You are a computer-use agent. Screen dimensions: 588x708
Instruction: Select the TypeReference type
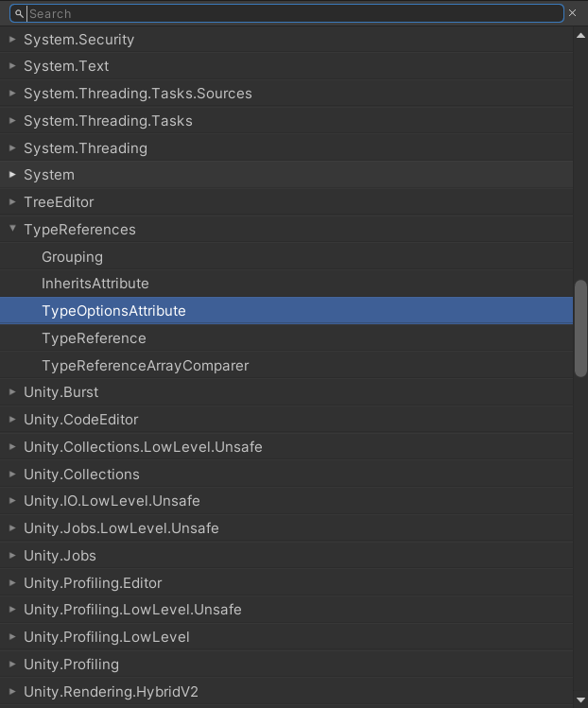pos(286,338)
